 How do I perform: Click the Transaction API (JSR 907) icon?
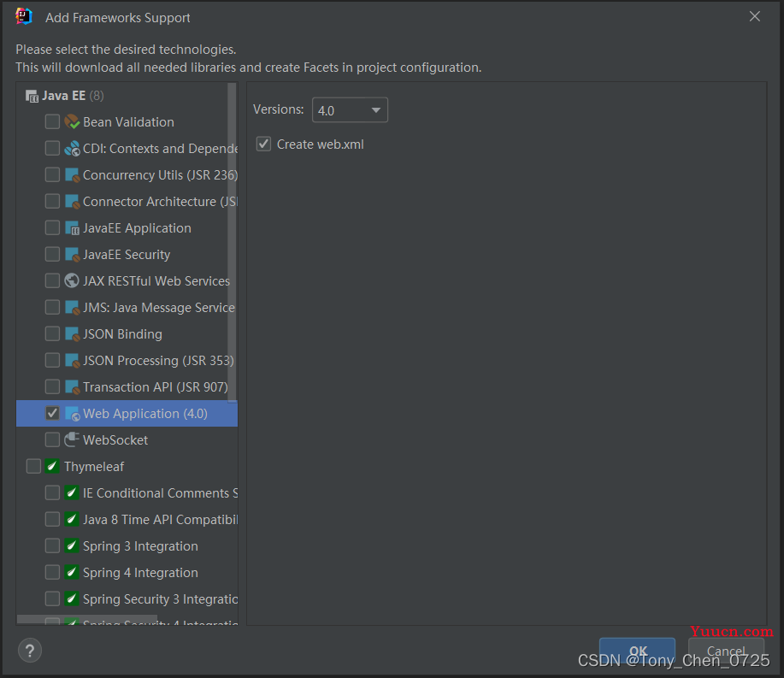[72, 386]
